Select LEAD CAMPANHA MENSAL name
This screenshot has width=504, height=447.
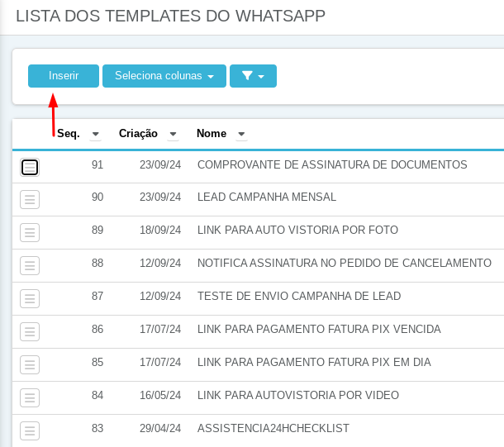[x=267, y=197]
